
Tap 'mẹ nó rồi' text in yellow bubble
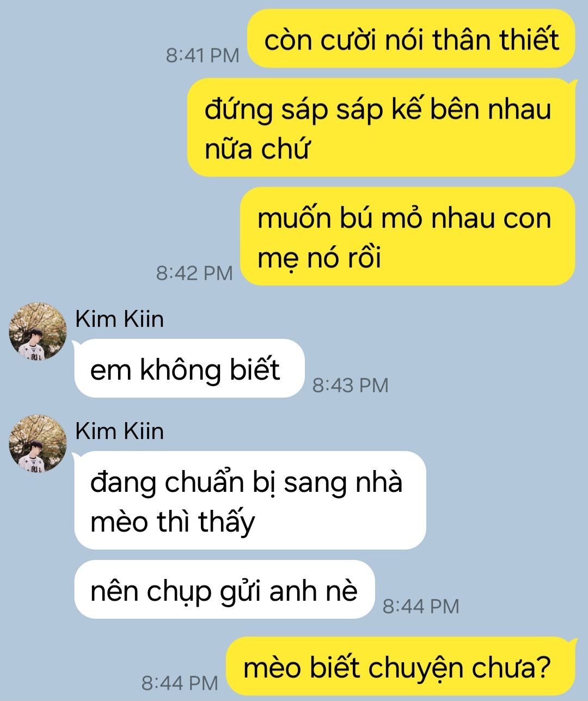(319, 257)
